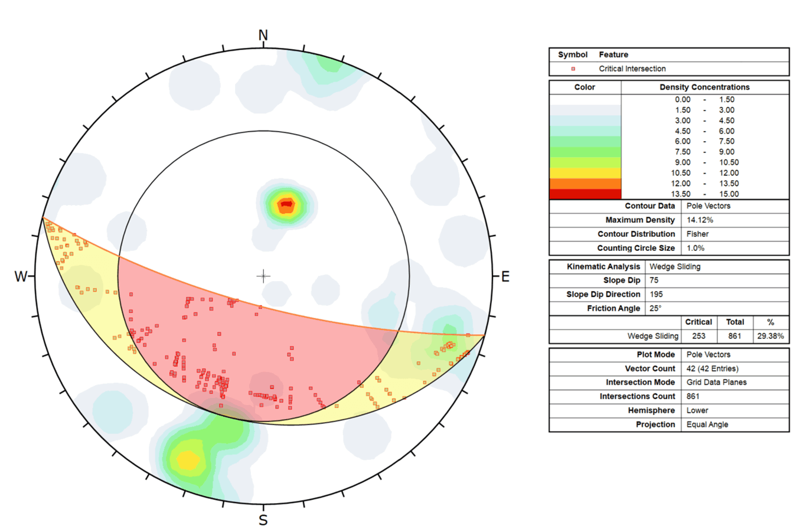The width and height of the screenshot is (796, 532).
Task: Click the 'Density Concentrations' header
Action: point(704,87)
